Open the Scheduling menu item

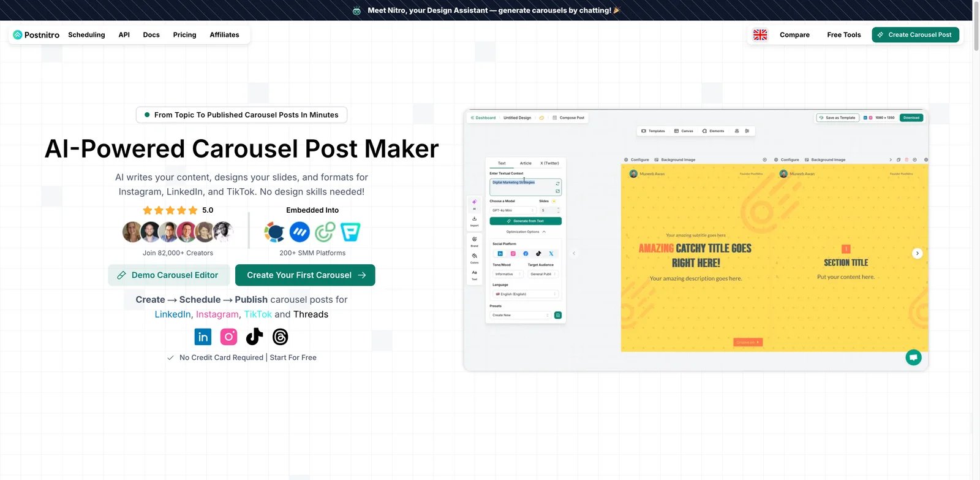(x=86, y=35)
